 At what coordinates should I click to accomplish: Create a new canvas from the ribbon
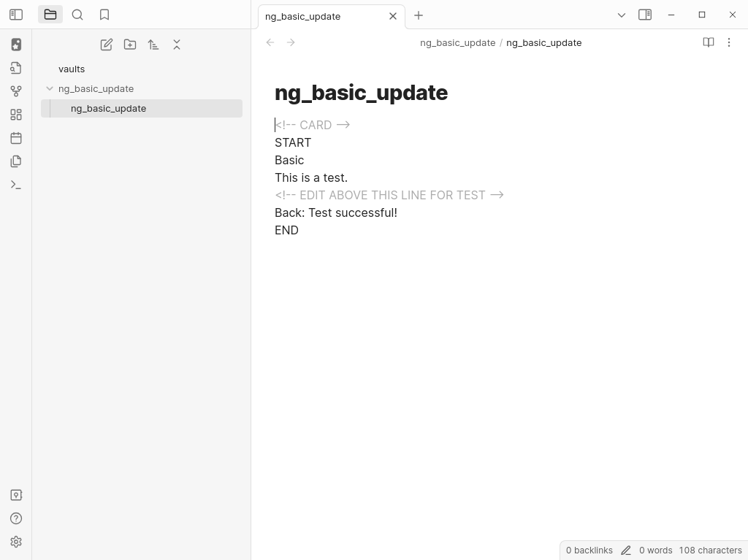16,115
